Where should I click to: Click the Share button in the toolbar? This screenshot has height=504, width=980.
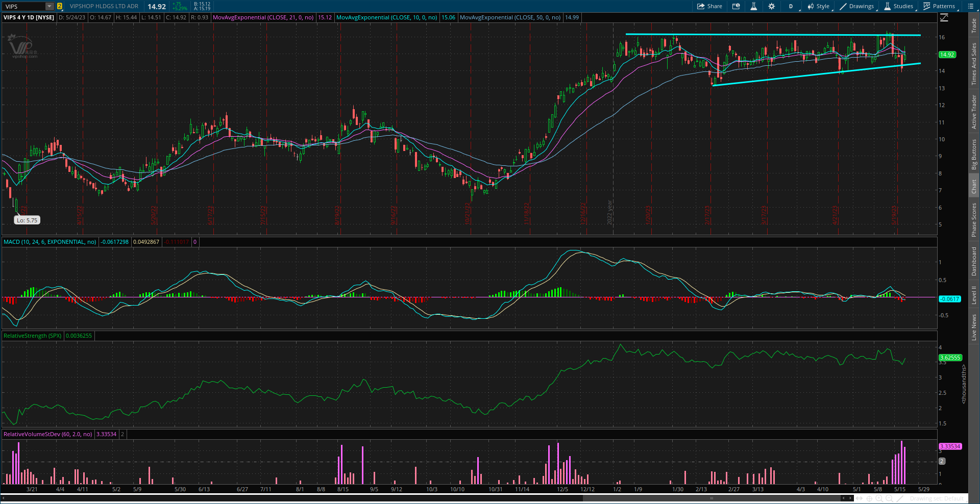click(x=709, y=6)
